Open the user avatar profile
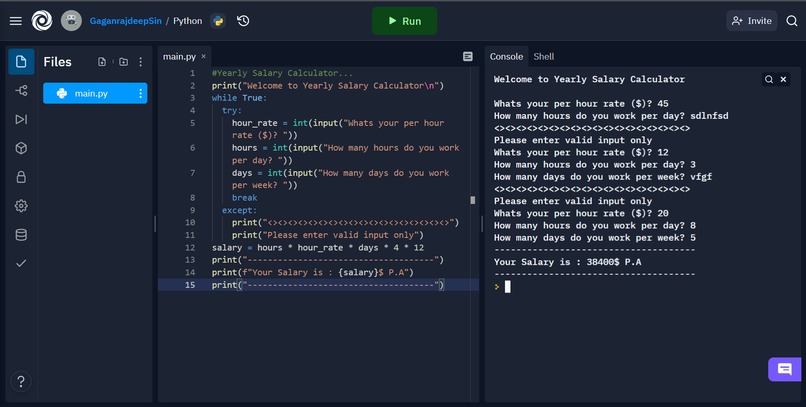Screen dimensions: 806x407 click(x=71, y=21)
